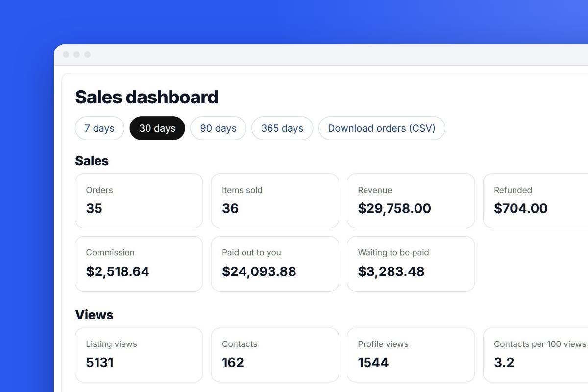Click the 5131 listing views value
This screenshot has height=392, width=588.
point(99,363)
